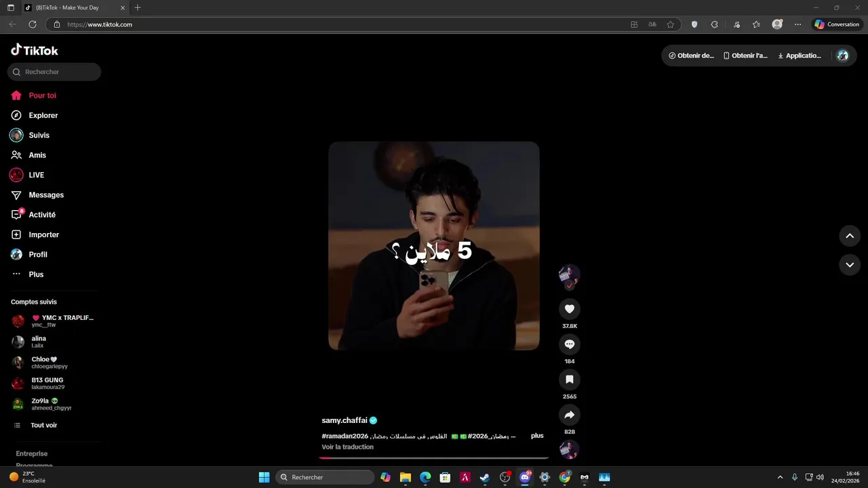Toggle microphone icon in system tray
The height and width of the screenshot is (488, 868).
tap(794, 477)
